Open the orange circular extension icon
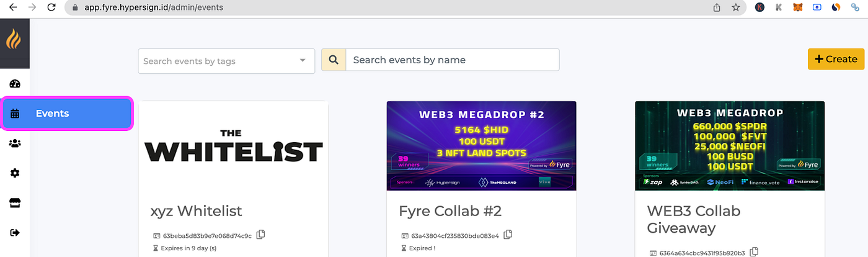The width and height of the screenshot is (868, 257). (836, 7)
